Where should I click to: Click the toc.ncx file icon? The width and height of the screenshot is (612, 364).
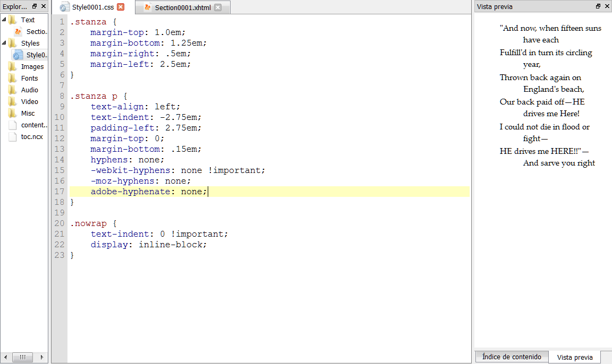tap(13, 136)
